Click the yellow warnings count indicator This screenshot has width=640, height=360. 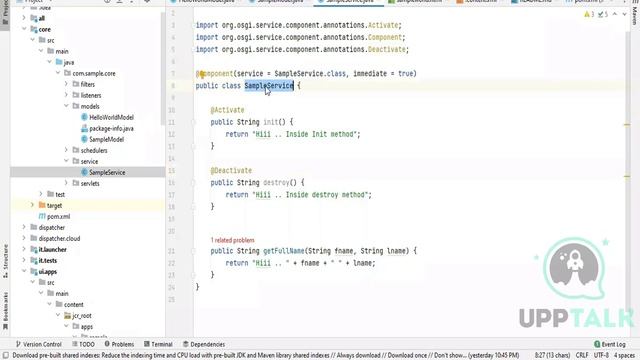tap(589, 14)
